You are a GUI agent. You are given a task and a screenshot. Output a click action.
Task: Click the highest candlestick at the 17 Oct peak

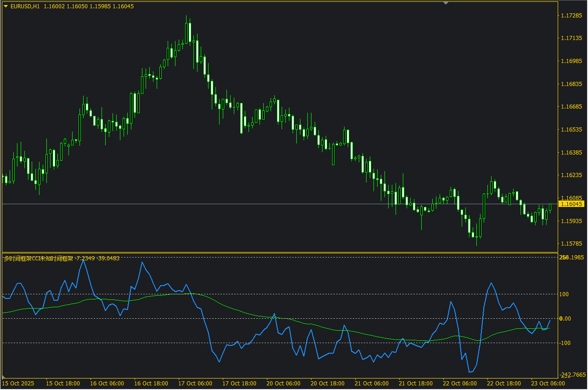187,32
